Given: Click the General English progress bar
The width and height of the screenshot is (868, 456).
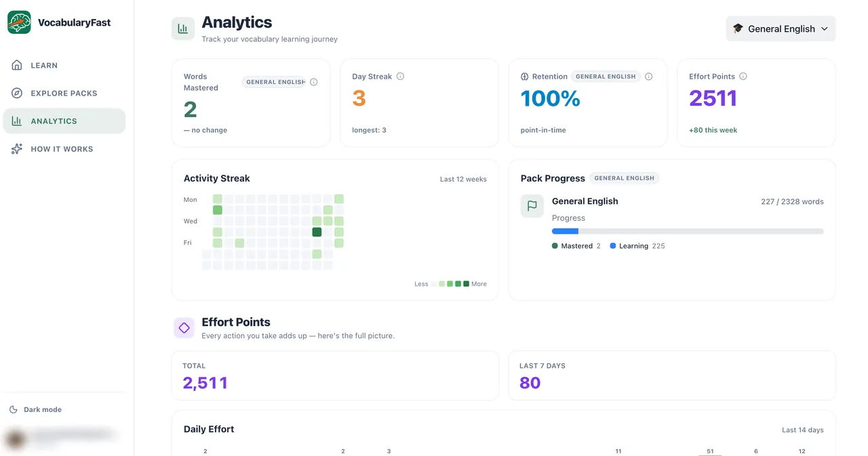Looking at the screenshot, I should (688, 232).
